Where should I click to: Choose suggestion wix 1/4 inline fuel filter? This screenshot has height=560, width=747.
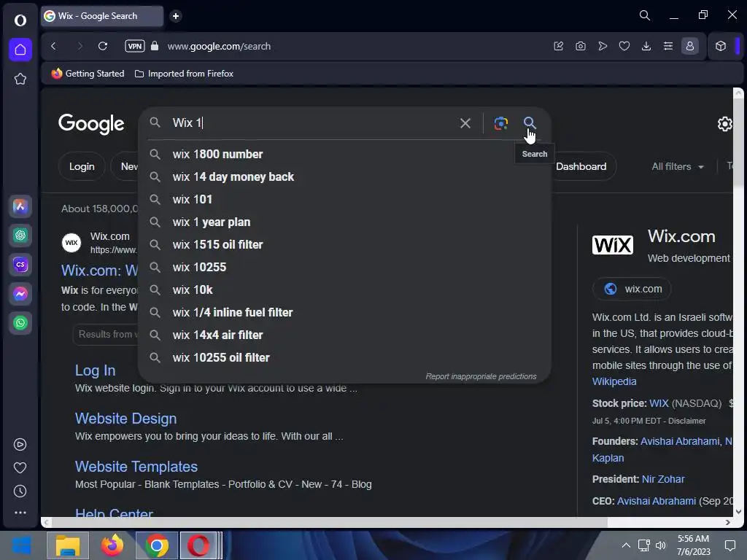(x=344, y=312)
